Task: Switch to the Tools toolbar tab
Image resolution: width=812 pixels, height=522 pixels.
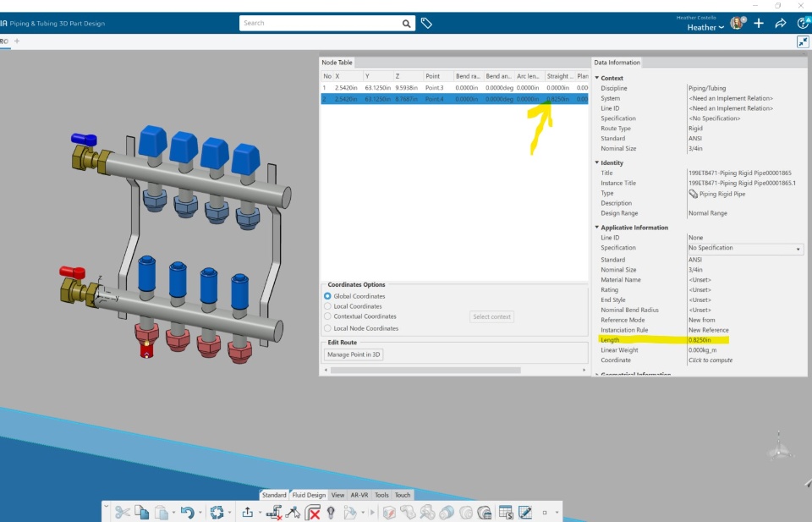Action: pos(381,495)
